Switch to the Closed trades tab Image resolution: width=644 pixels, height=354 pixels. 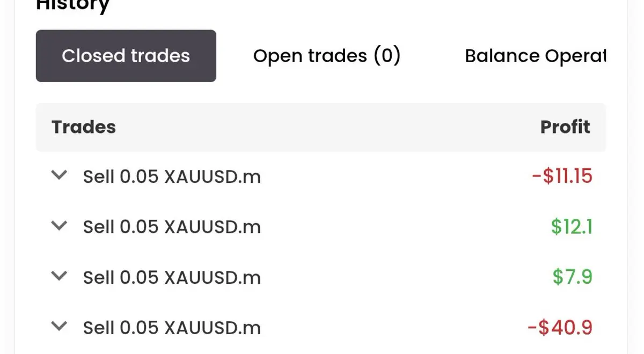click(x=126, y=56)
